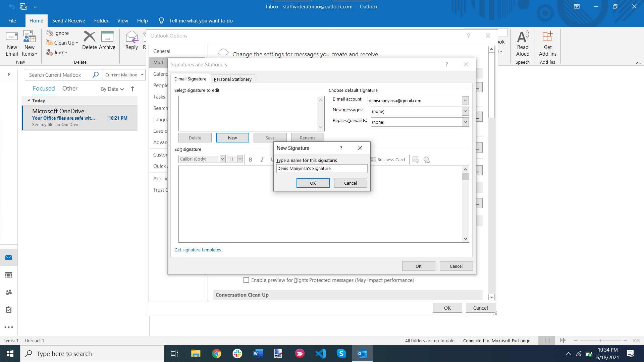Open the Calendar from the navigation sidebar
The height and width of the screenshot is (362, 644).
tap(8, 275)
